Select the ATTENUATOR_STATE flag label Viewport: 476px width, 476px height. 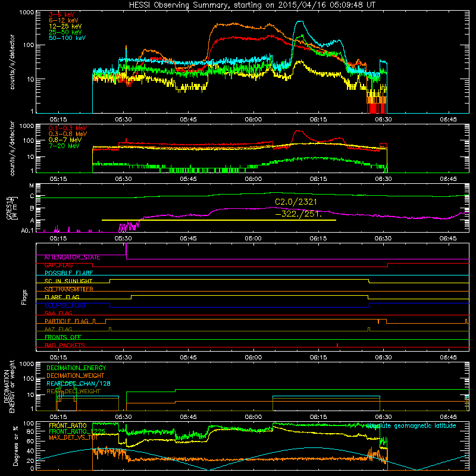click(x=72, y=258)
